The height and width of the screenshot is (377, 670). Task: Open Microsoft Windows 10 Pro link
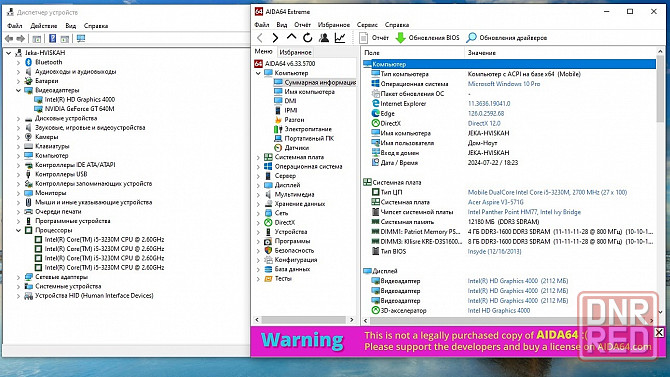pyautogui.click(x=504, y=84)
